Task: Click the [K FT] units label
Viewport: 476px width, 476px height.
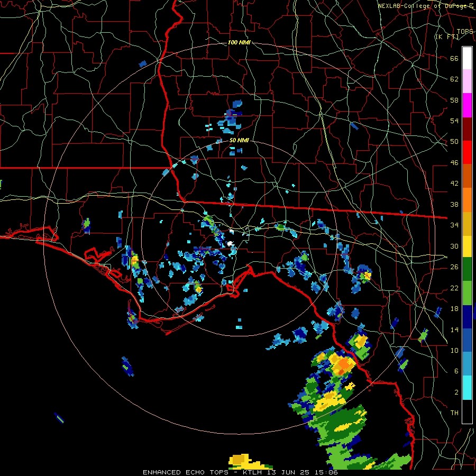Action: 447,36
